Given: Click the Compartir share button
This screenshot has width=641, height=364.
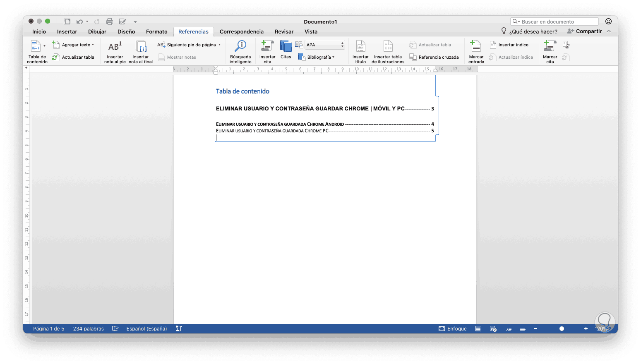Looking at the screenshot, I should [585, 31].
